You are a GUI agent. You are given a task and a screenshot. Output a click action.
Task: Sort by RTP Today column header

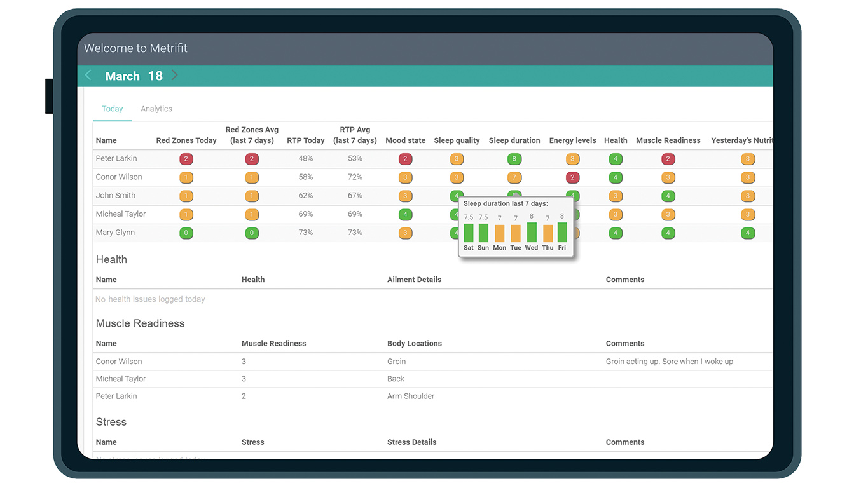pos(306,140)
